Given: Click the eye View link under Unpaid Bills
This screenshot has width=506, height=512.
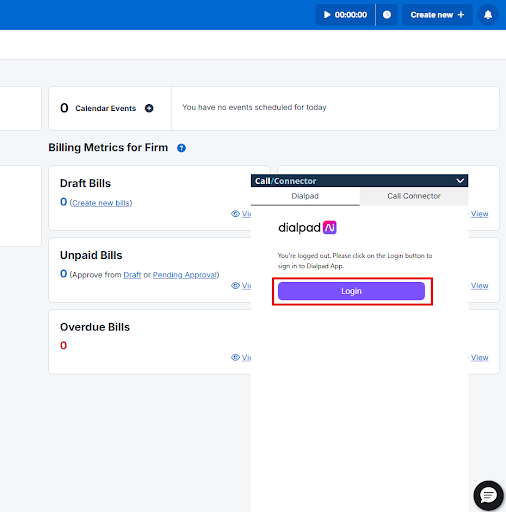Looking at the screenshot, I should click(x=241, y=286).
